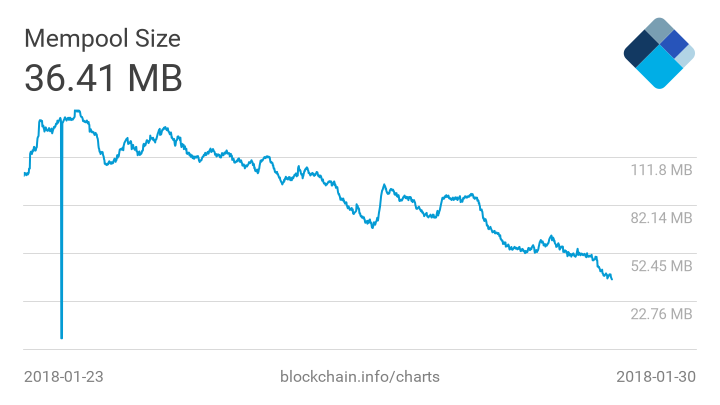Click the leftmost start of the chart line

pyautogui.click(x=24, y=174)
